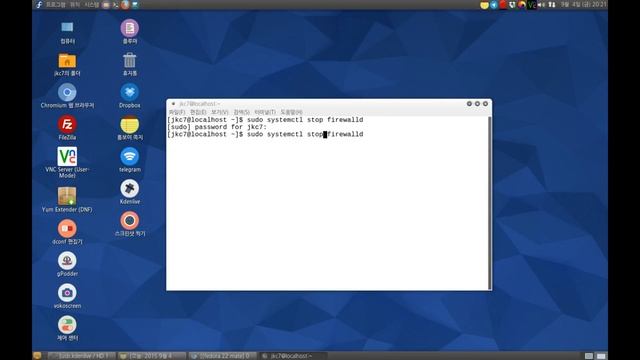Click the colorful round tray icon
Screen dimensions: 640x360
point(522,5)
